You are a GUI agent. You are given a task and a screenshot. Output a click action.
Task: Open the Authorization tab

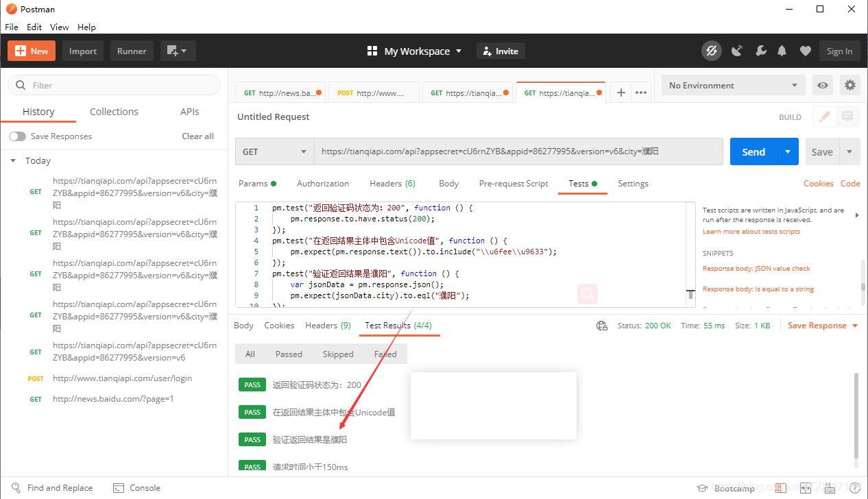(323, 184)
